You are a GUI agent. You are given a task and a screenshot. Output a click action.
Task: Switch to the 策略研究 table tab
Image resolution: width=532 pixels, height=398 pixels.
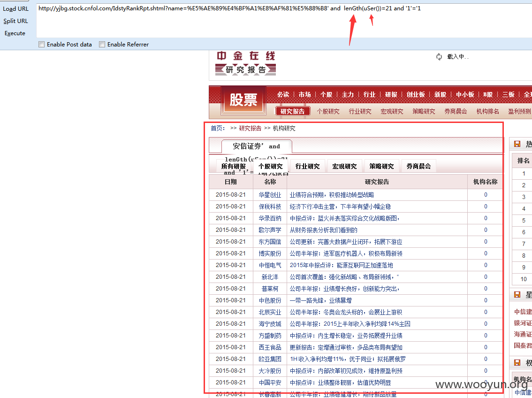(381, 166)
